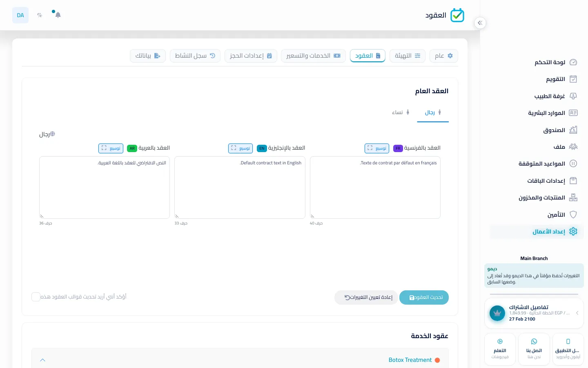Expand the English contract editor (توسيع)
588x368 pixels.
click(241, 148)
